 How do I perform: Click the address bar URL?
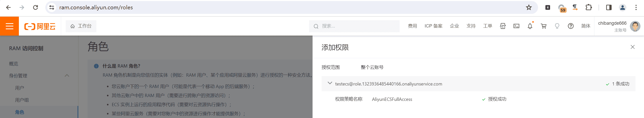click(96, 8)
